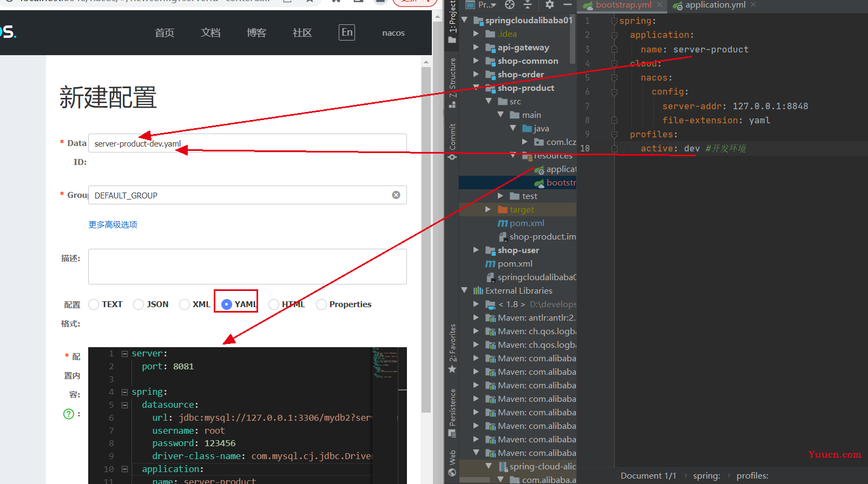Screen dimensions: 868x484
Task: Switch to the application.yml editor tab
Action: [x=715, y=5]
